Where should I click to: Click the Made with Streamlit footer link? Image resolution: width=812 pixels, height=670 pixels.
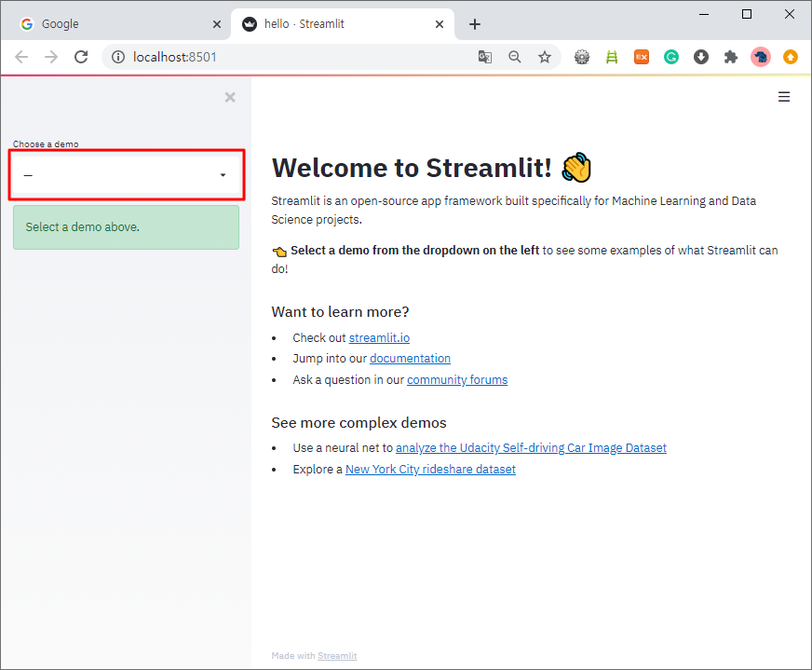tap(337, 655)
